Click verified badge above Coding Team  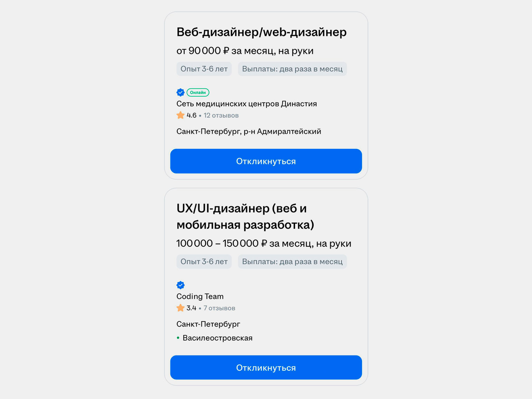[180, 285]
